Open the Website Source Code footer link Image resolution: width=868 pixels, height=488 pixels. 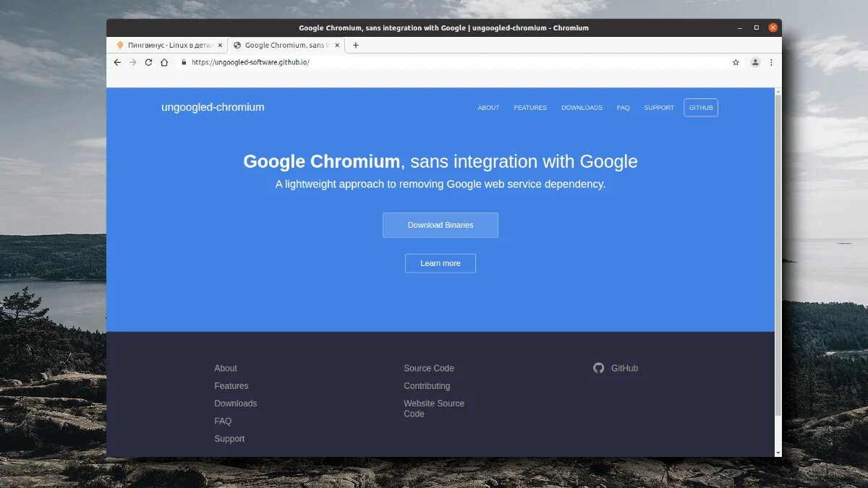[434, 408]
